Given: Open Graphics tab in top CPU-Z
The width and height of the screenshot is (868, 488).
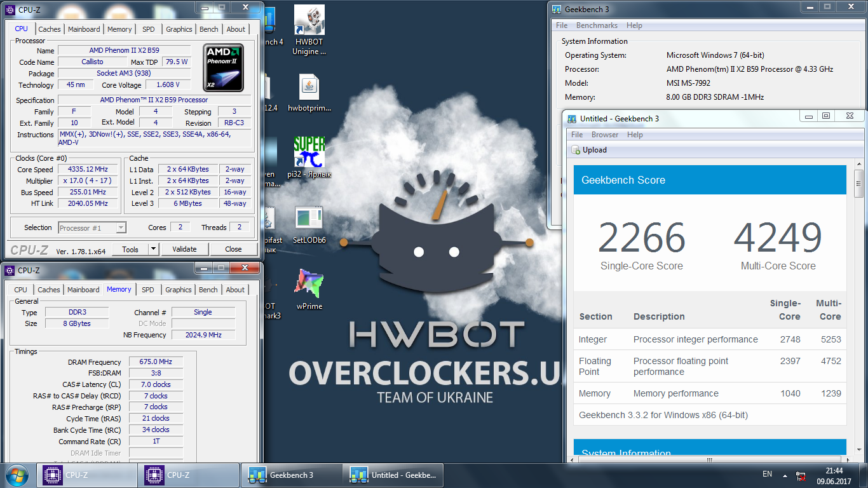Looking at the screenshot, I should [x=179, y=29].
